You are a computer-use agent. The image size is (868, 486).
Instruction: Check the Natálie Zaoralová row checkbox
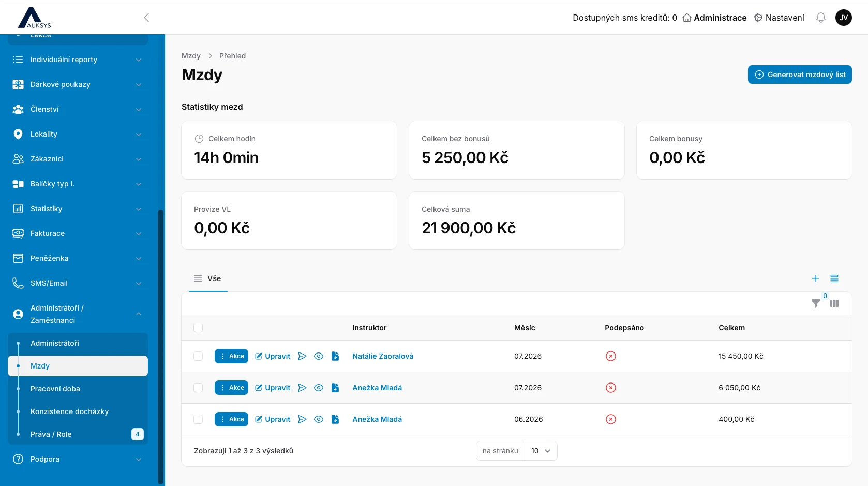(198, 356)
